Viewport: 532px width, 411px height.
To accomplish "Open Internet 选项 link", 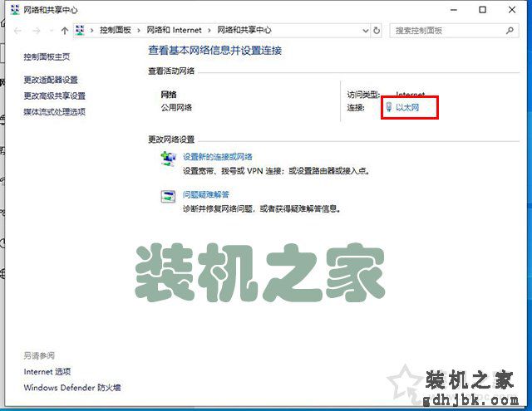I will pos(47,372).
